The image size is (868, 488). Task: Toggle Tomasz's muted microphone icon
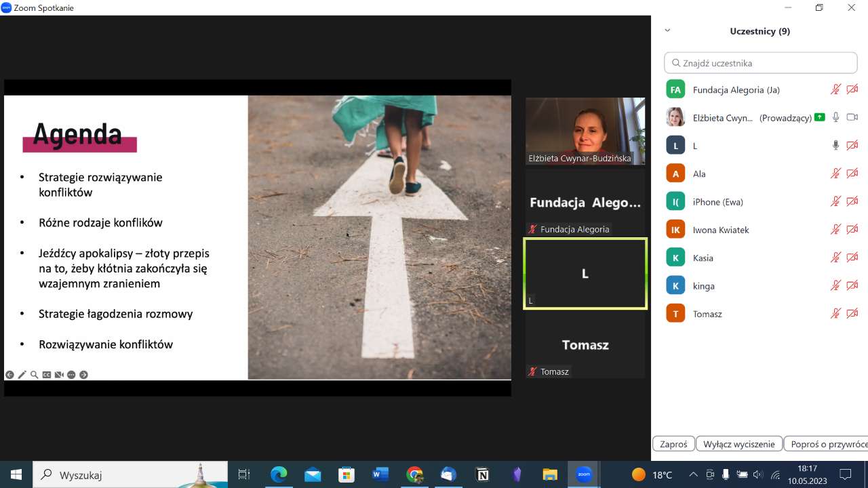[x=835, y=314]
